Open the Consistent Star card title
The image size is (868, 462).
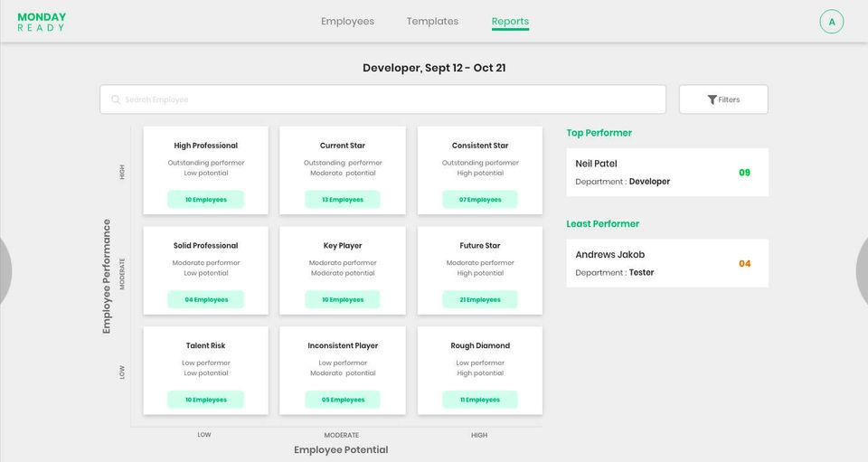pyautogui.click(x=480, y=146)
